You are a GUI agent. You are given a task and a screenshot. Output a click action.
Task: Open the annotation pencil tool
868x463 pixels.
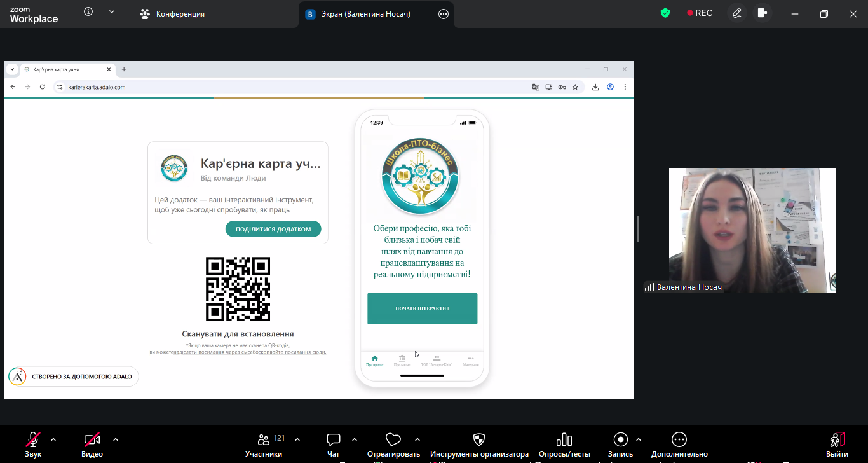click(x=736, y=13)
